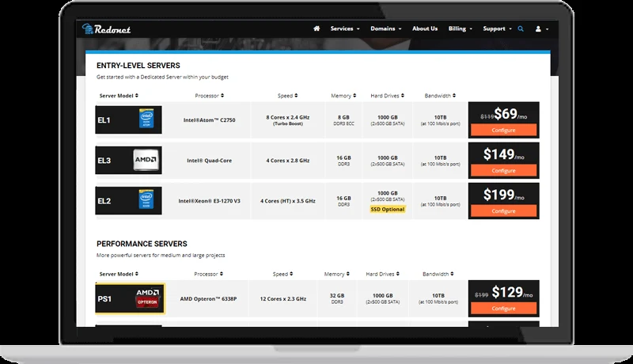Click the AMD Opteron badge on PS1
Image resolution: width=633 pixels, height=364 pixels.
click(x=147, y=298)
